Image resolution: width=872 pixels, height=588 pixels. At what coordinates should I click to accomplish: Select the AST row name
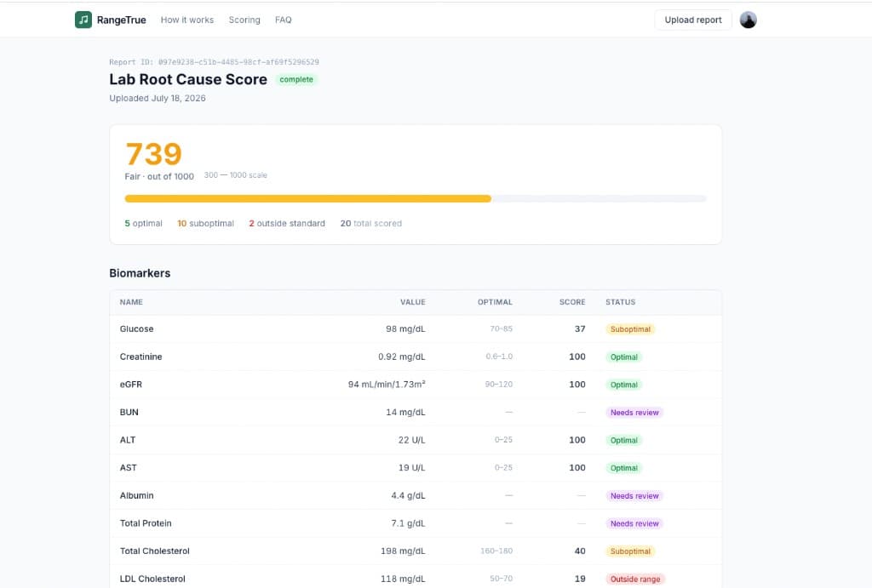128,468
